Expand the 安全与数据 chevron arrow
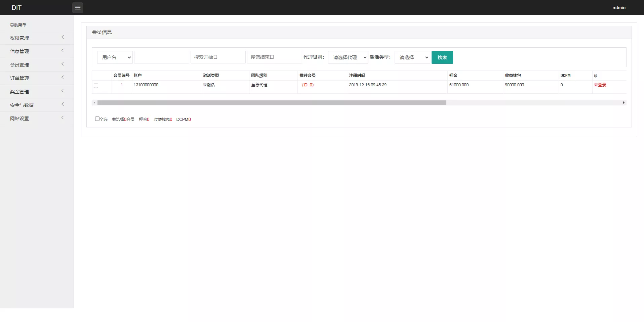 coord(63,104)
